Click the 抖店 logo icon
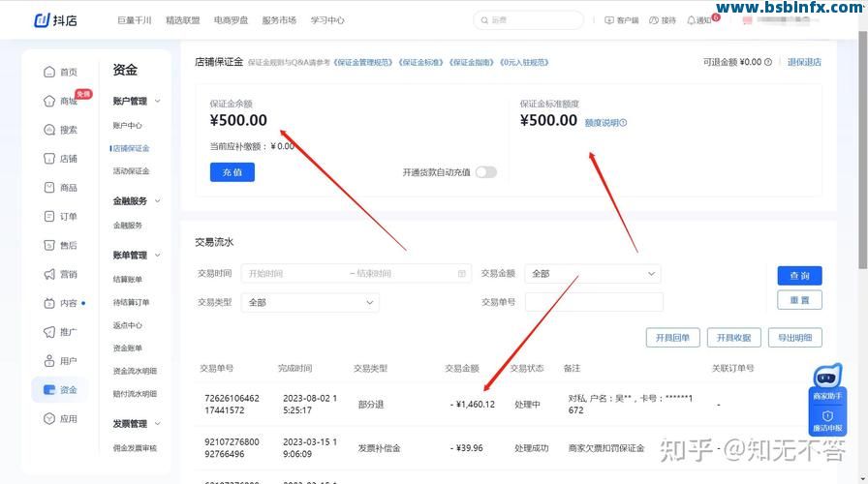The height and width of the screenshot is (484, 868). coord(42,20)
